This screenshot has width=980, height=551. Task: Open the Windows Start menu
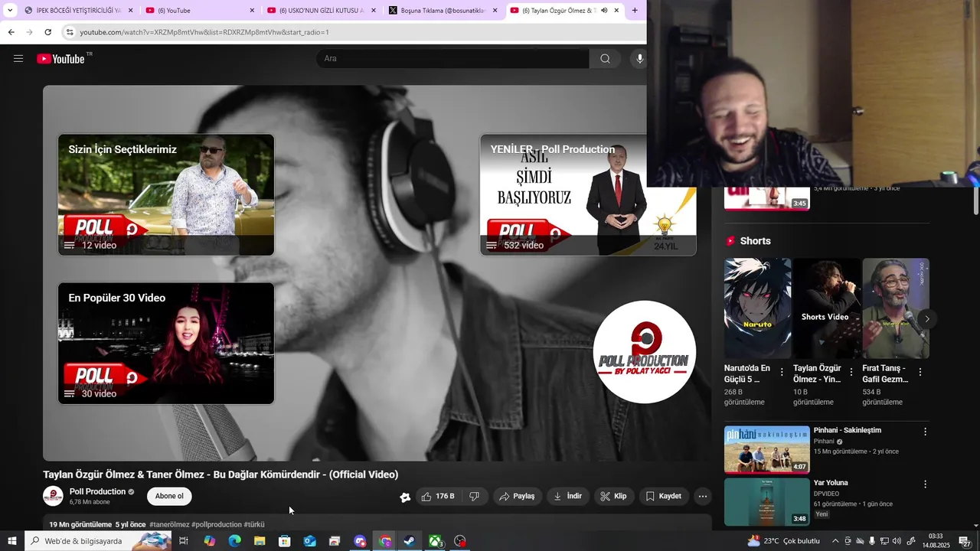click(11, 541)
